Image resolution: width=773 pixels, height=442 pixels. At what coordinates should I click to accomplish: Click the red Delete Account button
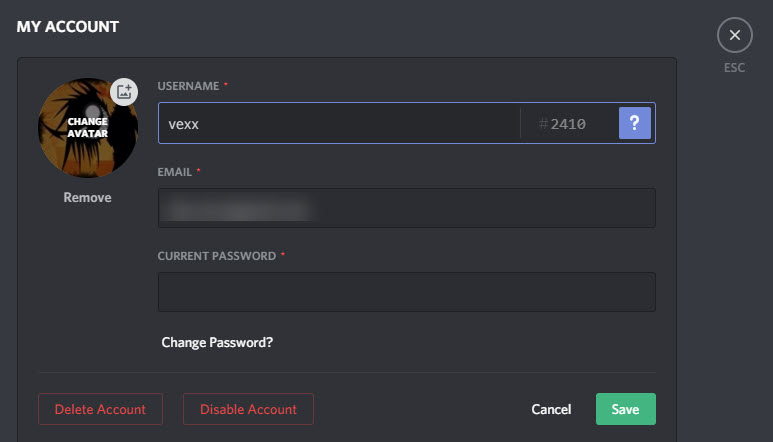tap(101, 409)
